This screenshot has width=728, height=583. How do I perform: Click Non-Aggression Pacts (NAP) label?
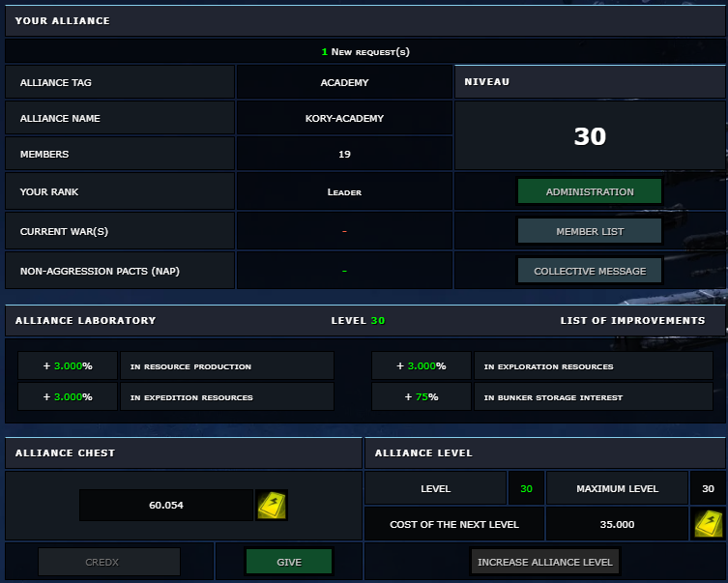(x=100, y=271)
